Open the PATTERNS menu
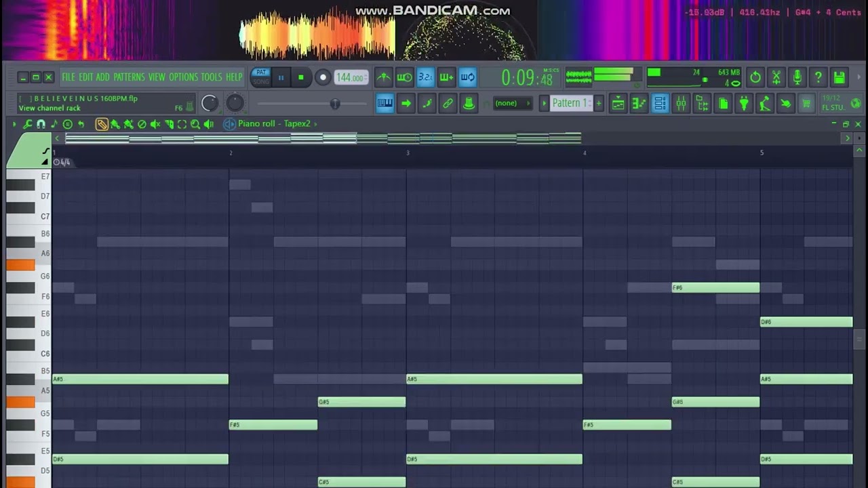This screenshot has width=868, height=488. pos(129,77)
